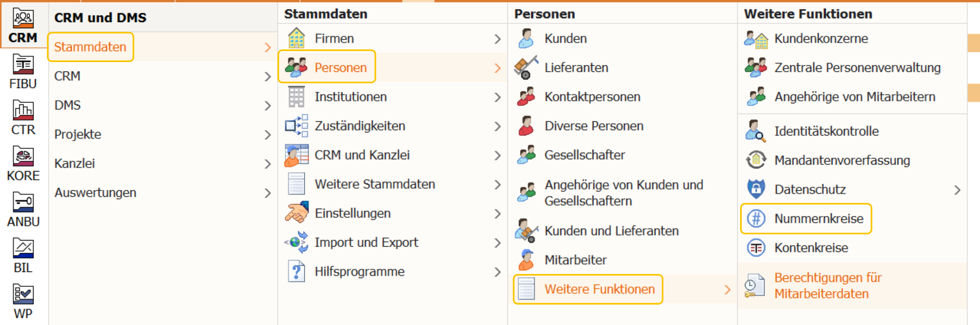Click the Firmen building icon
Viewport: 980px width, 325px height.
(x=297, y=38)
